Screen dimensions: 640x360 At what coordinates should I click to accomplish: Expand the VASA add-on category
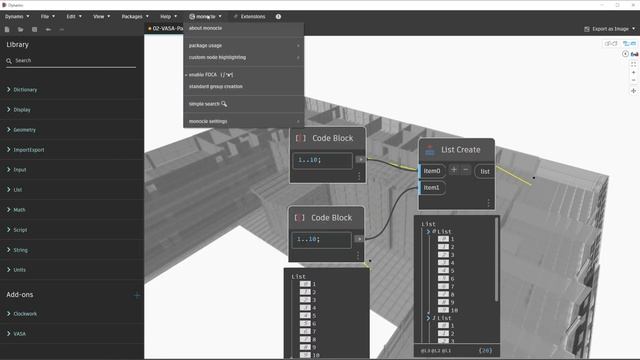coord(9,333)
